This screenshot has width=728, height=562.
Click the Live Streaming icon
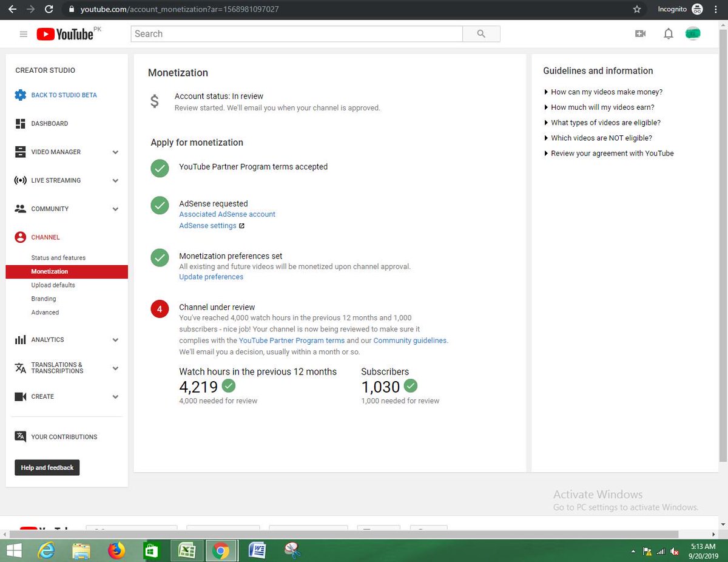20,180
